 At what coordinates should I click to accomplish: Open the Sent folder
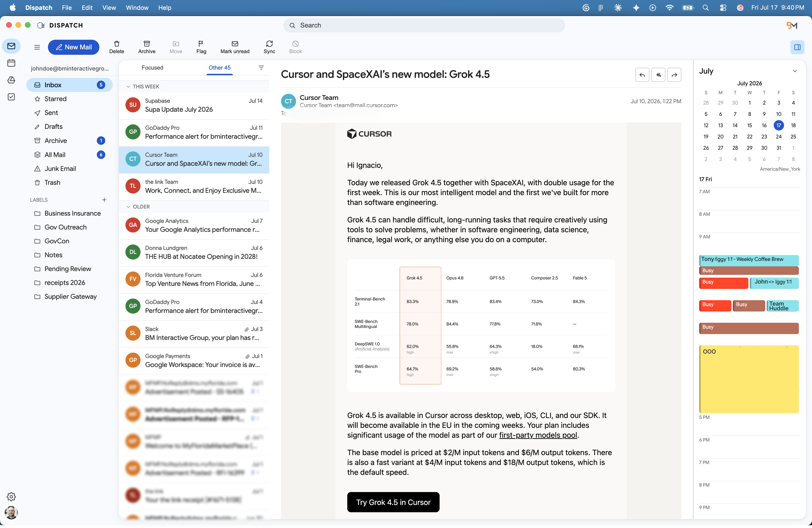point(70,113)
